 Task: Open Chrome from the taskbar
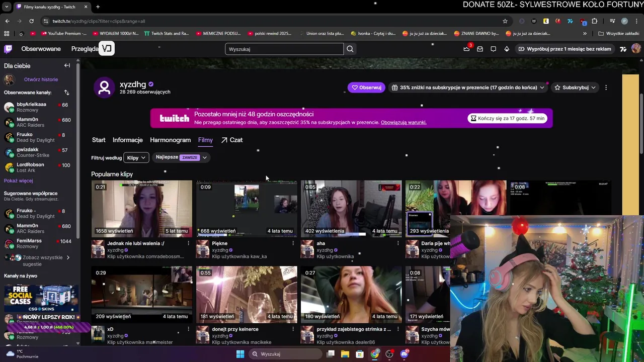click(375, 354)
